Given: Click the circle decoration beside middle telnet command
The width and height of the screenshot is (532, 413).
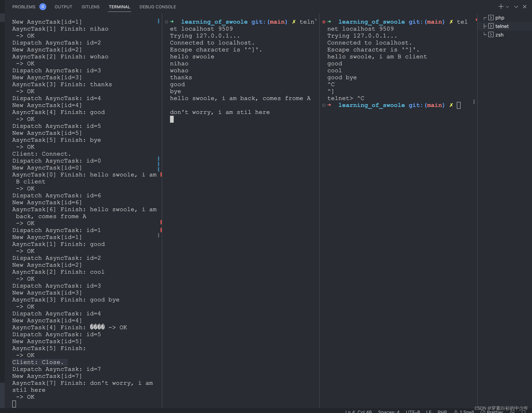Looking at the screenshot, I should click(x=167, y=22).
